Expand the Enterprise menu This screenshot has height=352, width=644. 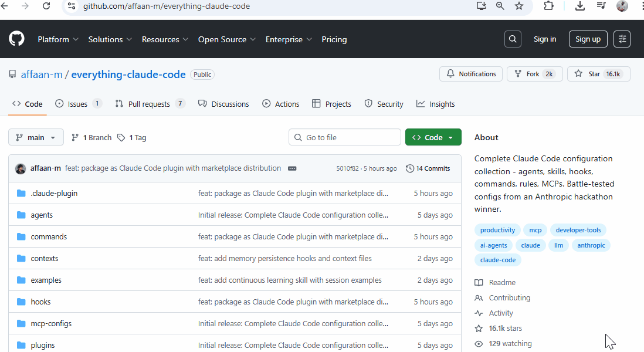point(289,39)
